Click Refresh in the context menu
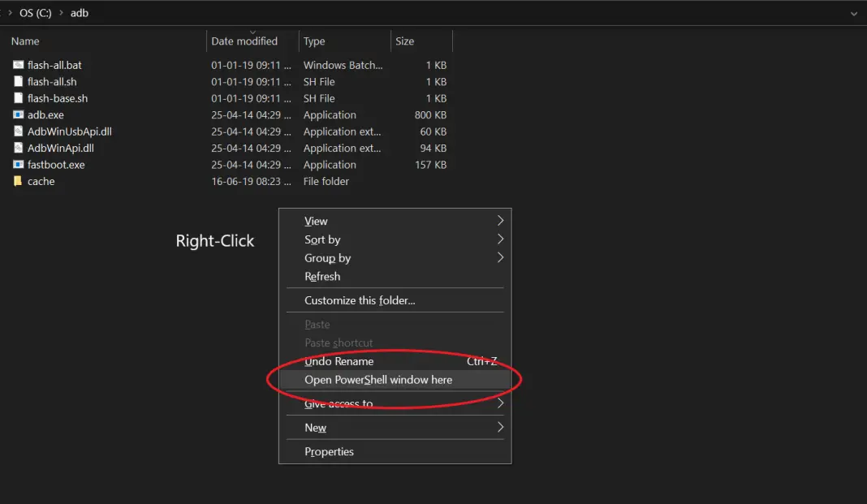Viewport: 867px width, 504px height. [x=322, y=277]
